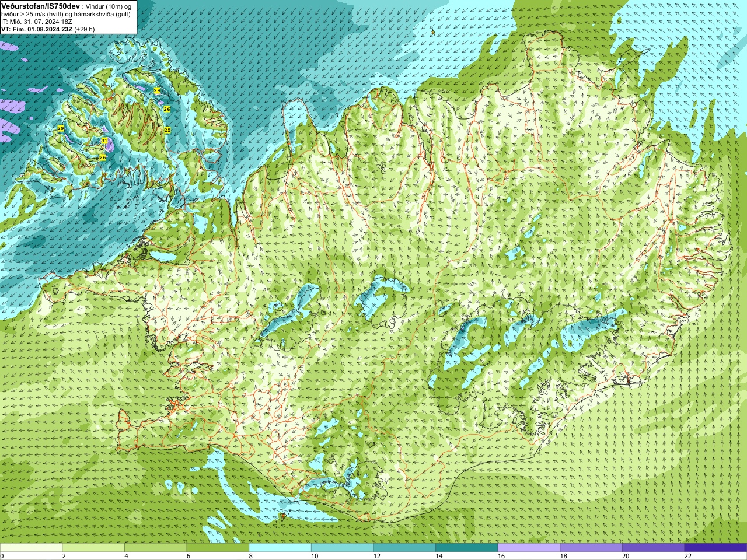Click the 16–18 m/s lavender legend swatch
This screenshot has width=747, height=560.
(x=529, y=548)
